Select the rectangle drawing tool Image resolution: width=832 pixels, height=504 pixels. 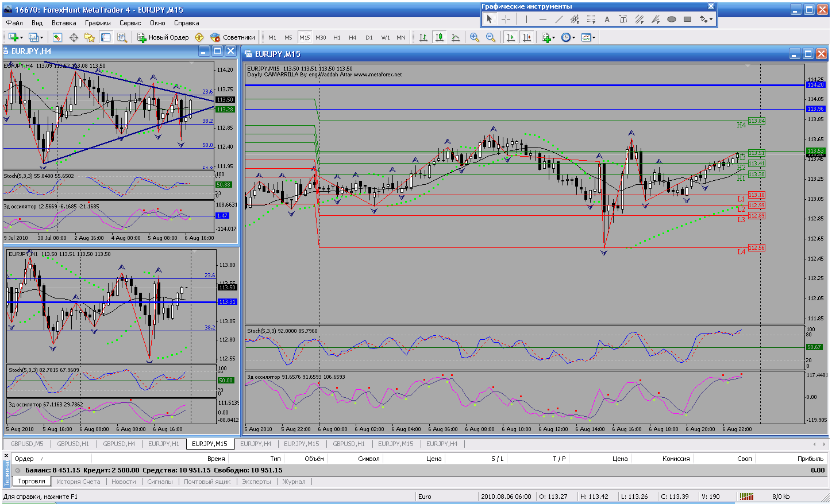coord(687,19)
